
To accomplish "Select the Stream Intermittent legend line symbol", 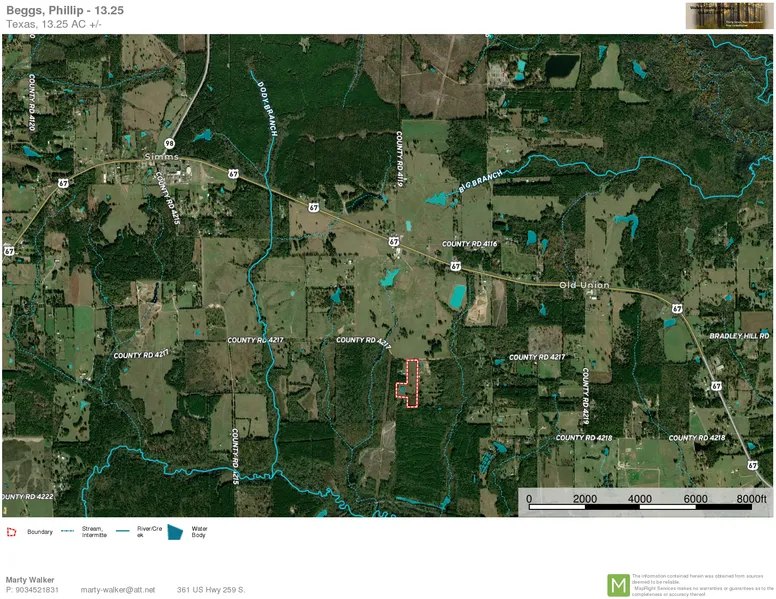I will point(69,531).
